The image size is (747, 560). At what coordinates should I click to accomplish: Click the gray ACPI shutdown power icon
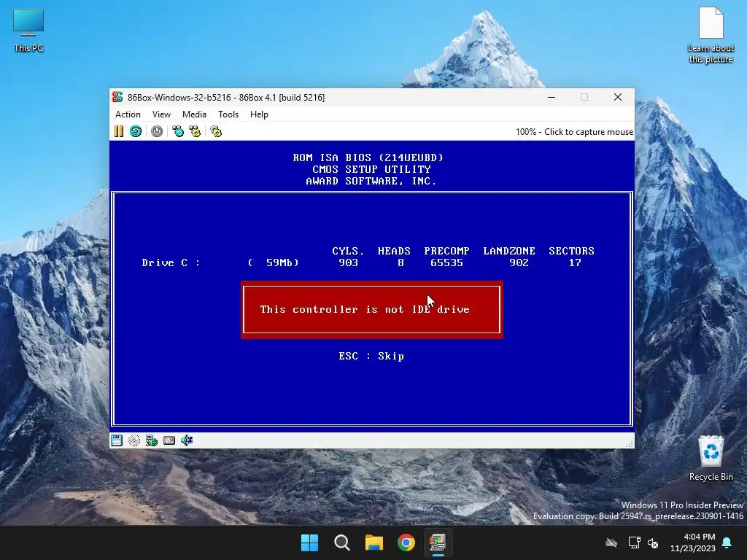(x=157, y=131)
